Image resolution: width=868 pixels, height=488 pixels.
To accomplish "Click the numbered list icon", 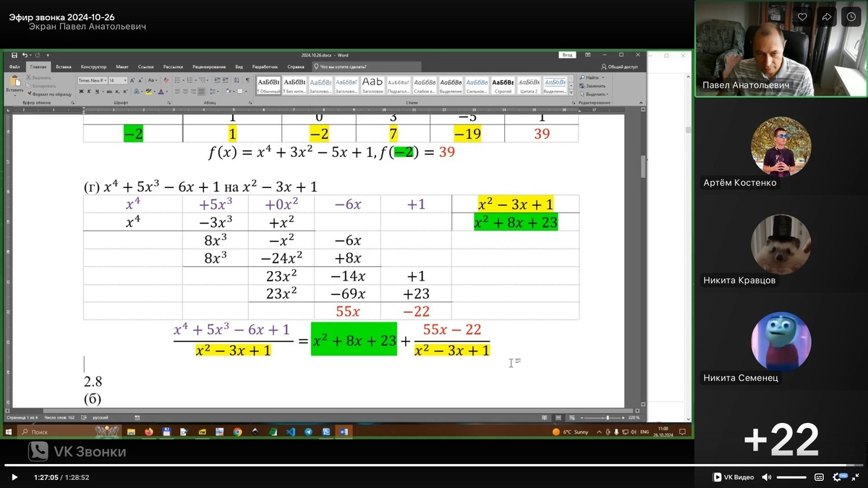I will pyautogui.click(x=190, y=80).
